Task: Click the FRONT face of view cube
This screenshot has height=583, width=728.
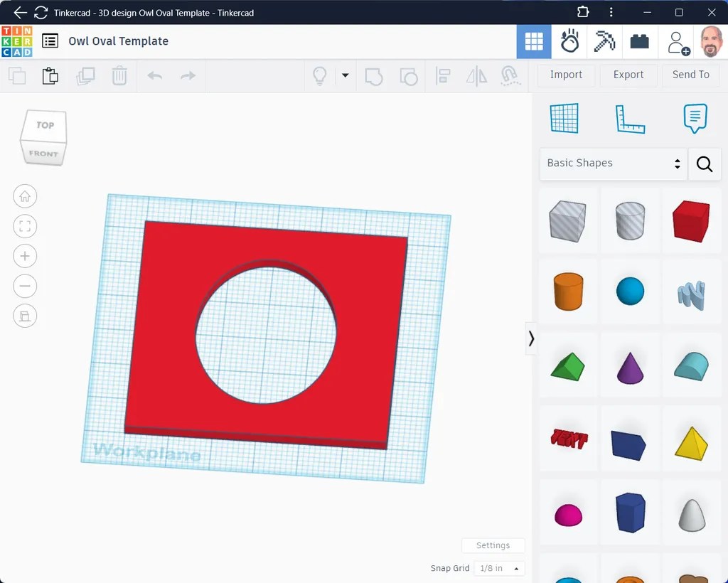Action: tap(43, 153)
